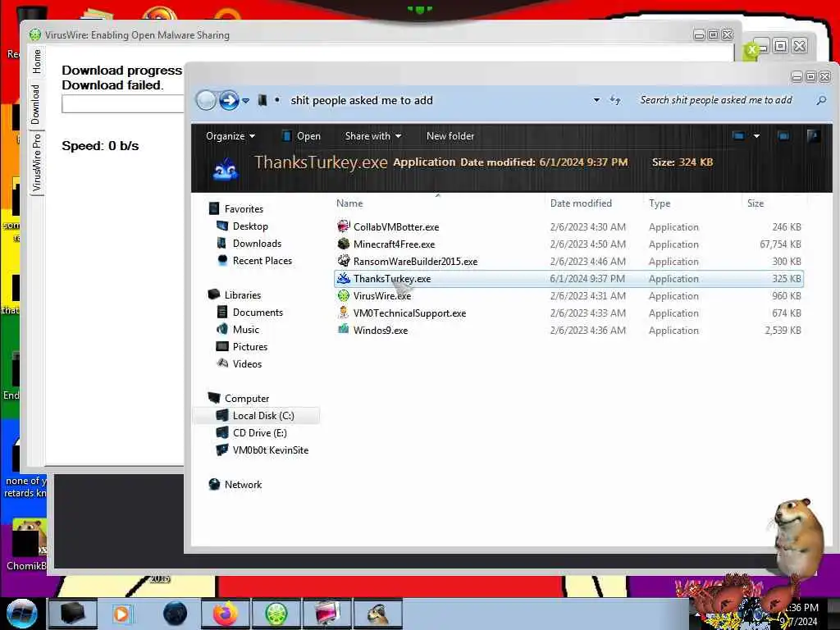This screenshot has height=630, width=840.
Task: Sort by Type column header
Action: [660, 203]
